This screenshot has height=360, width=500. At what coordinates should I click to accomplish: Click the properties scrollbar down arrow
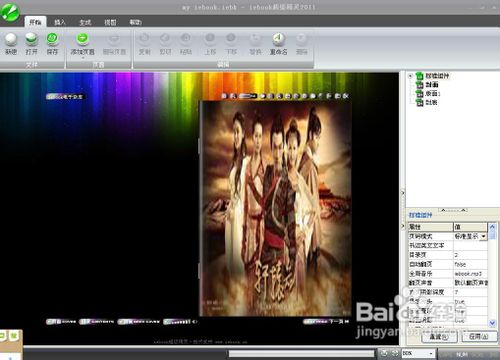point(492,323)
